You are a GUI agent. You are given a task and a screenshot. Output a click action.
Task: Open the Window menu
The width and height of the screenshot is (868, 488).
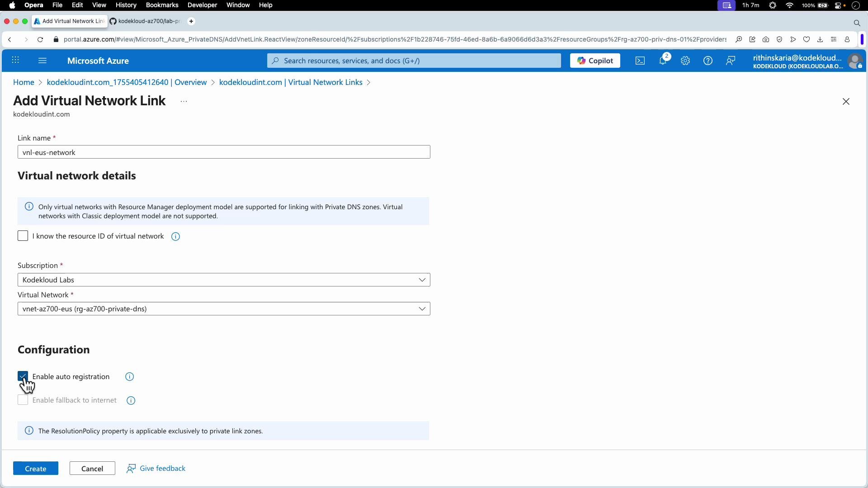click(238, 5)
